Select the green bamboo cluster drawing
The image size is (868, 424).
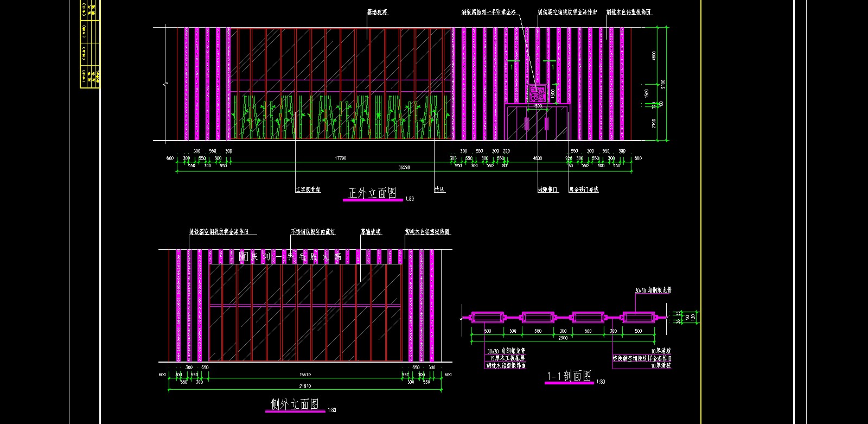(x=341, y=117)
